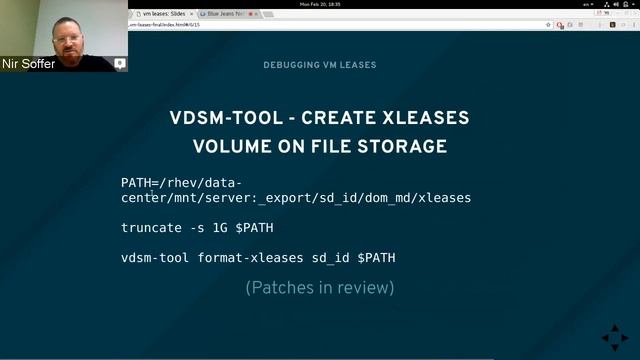640x360 pixels.
Task: Open a new browser tab
Action: (268, 14)
